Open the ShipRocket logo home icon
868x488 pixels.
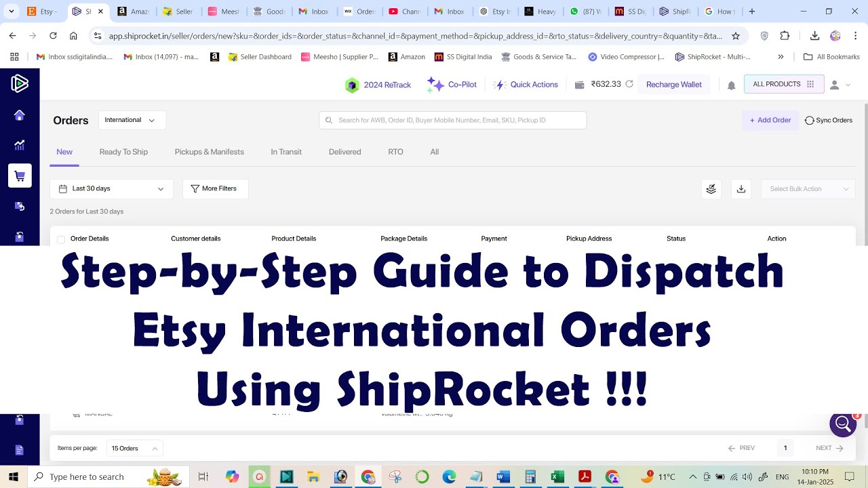[x=20, y=84]
